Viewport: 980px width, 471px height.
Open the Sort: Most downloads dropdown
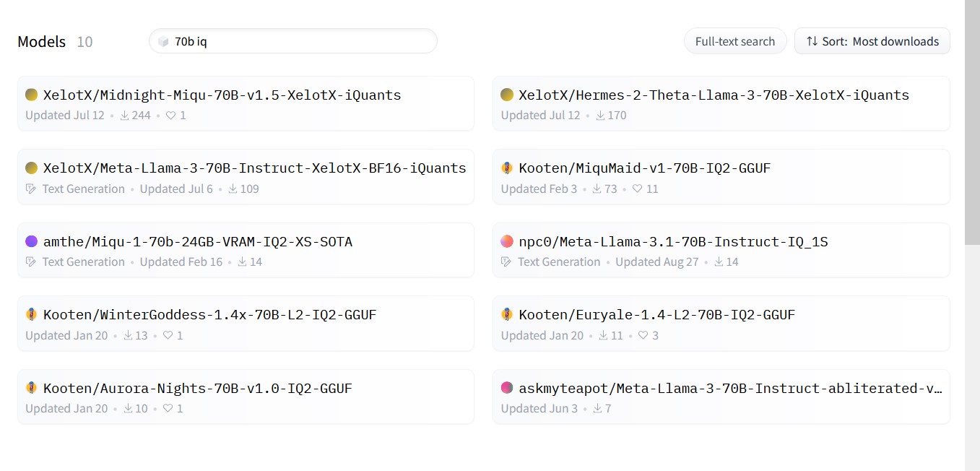point(872,41)
